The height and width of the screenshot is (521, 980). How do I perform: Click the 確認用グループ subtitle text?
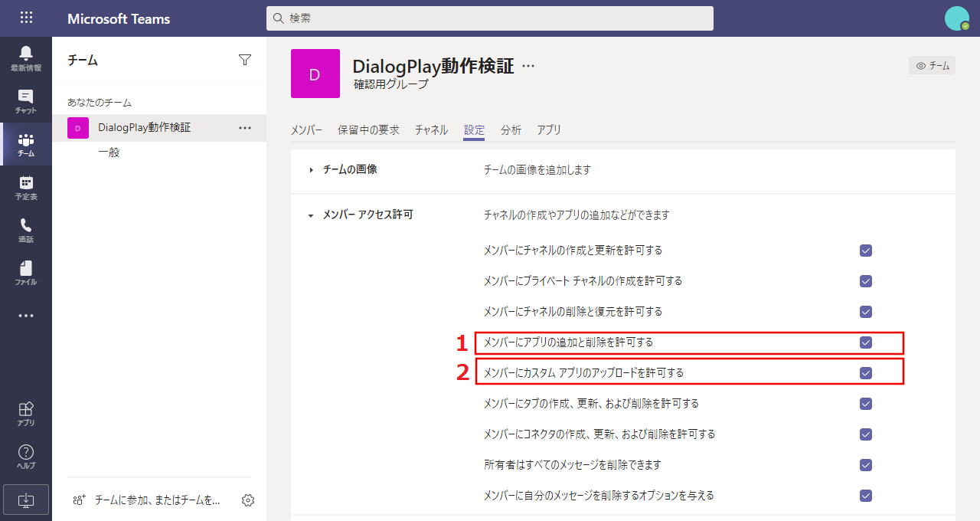[391, 84]
